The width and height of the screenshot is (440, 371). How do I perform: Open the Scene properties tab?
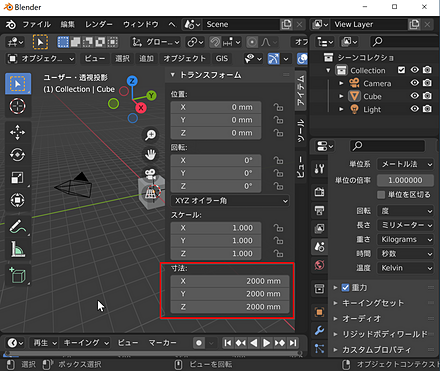point(319,247)
